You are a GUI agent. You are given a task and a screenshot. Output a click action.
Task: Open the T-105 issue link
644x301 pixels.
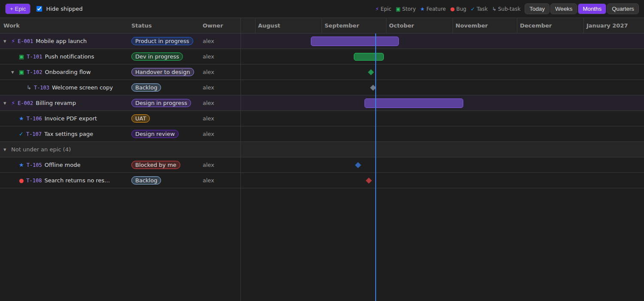(x=34, y=165)
